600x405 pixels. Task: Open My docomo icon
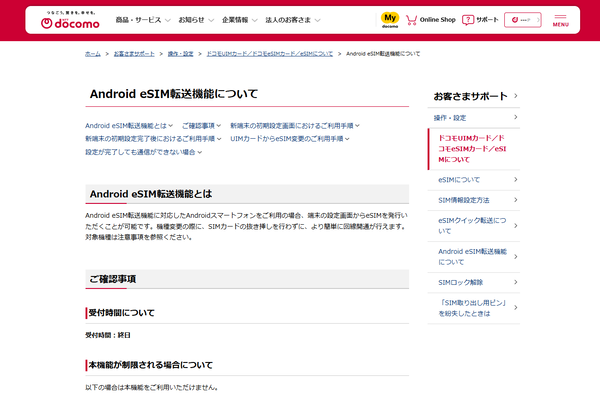[x=390, y=20]
